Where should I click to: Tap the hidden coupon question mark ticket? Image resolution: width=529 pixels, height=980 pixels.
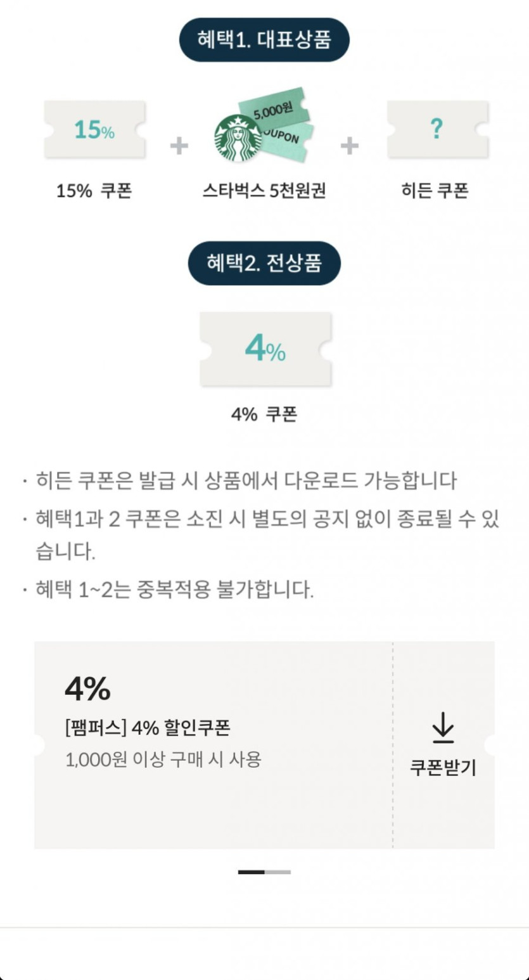pos(437,129)
